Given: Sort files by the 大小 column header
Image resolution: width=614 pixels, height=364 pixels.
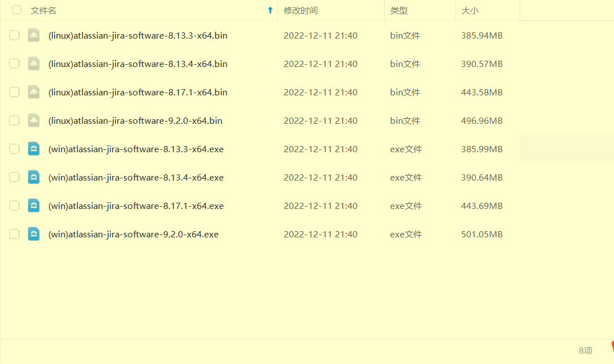Looking at the screenshot, I should (x=470, y=11).
